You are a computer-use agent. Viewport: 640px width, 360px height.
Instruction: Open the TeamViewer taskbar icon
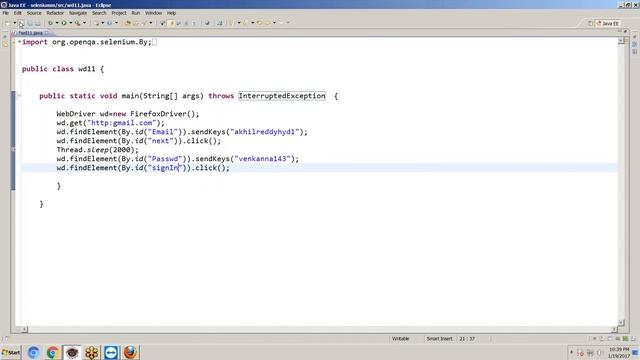pos(111,352)
